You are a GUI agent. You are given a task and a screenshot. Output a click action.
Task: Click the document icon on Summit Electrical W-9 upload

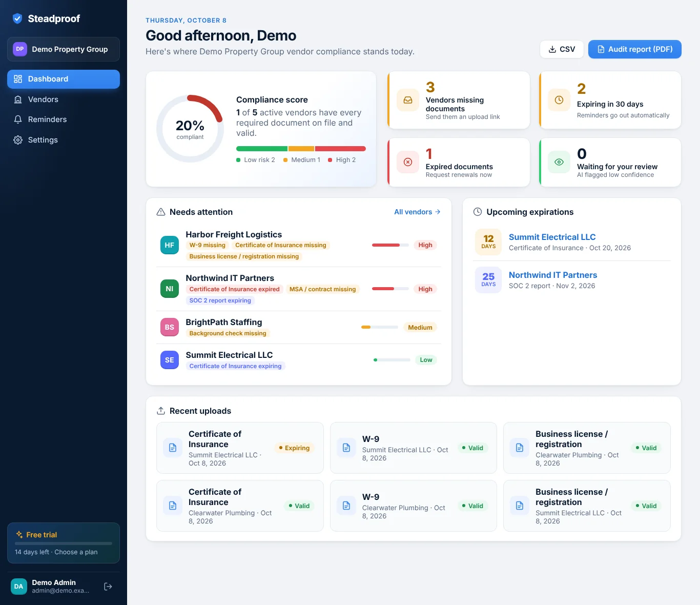(346, 448)
